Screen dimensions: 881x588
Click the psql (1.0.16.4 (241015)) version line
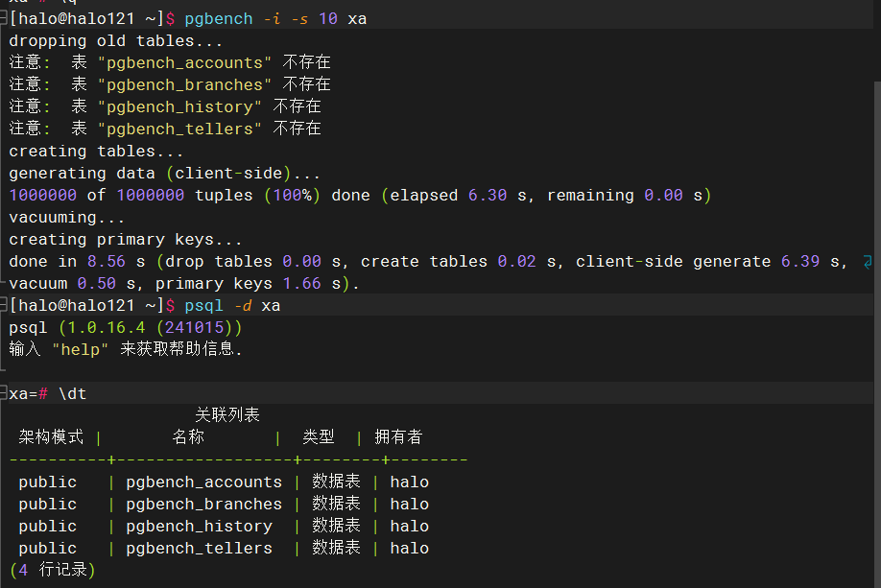click(125, 328)
